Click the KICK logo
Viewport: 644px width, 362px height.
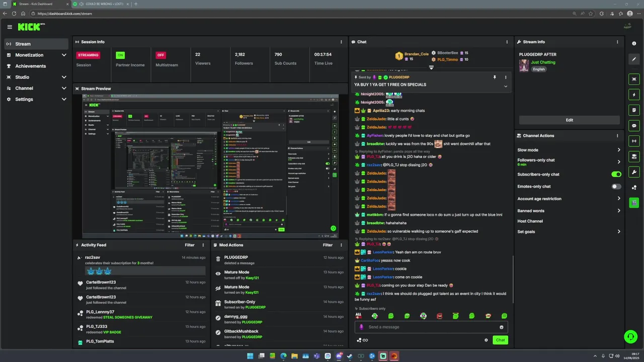pyautogui.click(x=31, y=27)
